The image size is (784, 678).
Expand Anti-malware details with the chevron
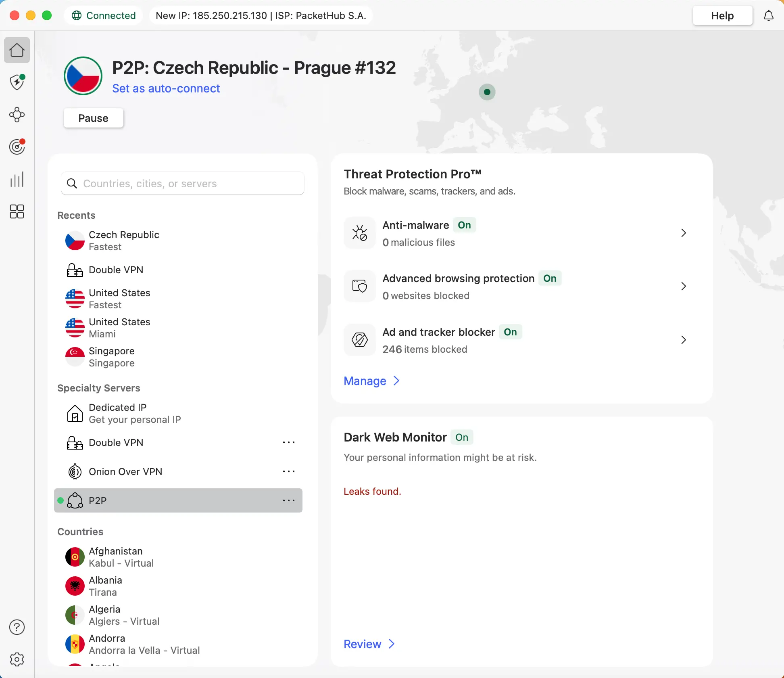683,233
